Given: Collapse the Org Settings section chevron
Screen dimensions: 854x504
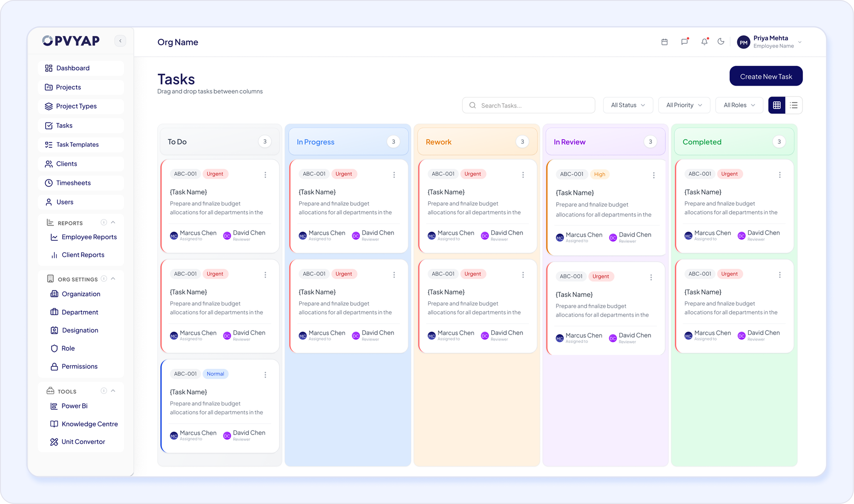Looking at the screenshot, I should 113,279.
